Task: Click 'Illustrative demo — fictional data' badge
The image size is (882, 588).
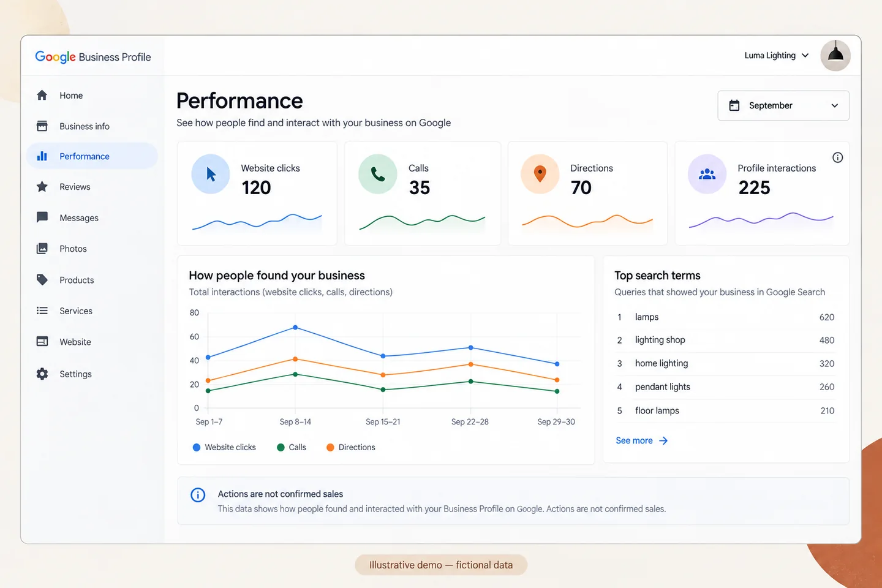Action: pos(441,565)
